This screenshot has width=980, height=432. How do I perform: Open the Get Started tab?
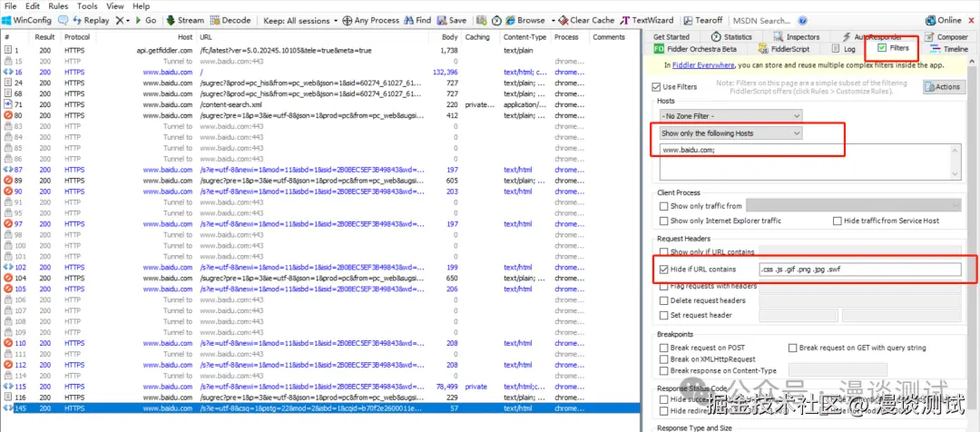[x=671, y=37]
